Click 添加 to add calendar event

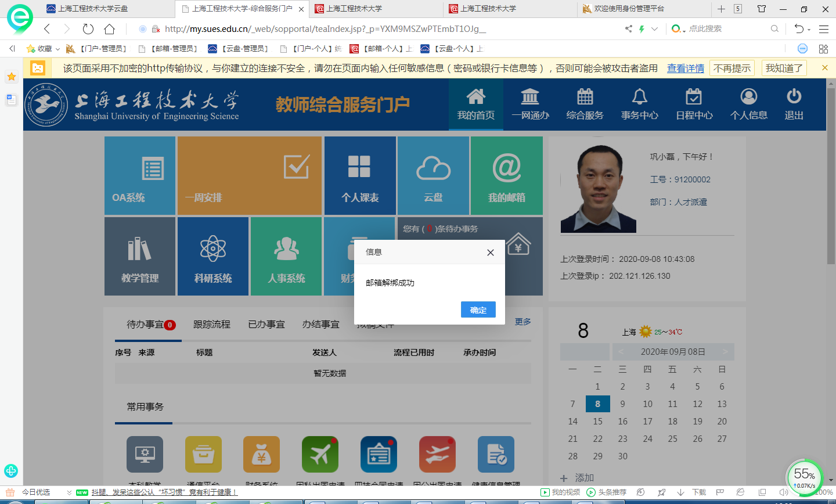578,478
